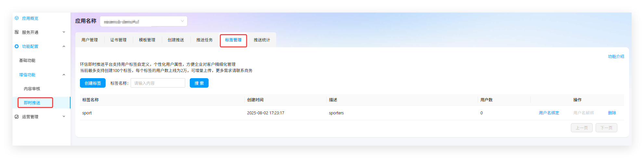Collapse the 增值功能 submenu chevron

(x=64, y=75)
